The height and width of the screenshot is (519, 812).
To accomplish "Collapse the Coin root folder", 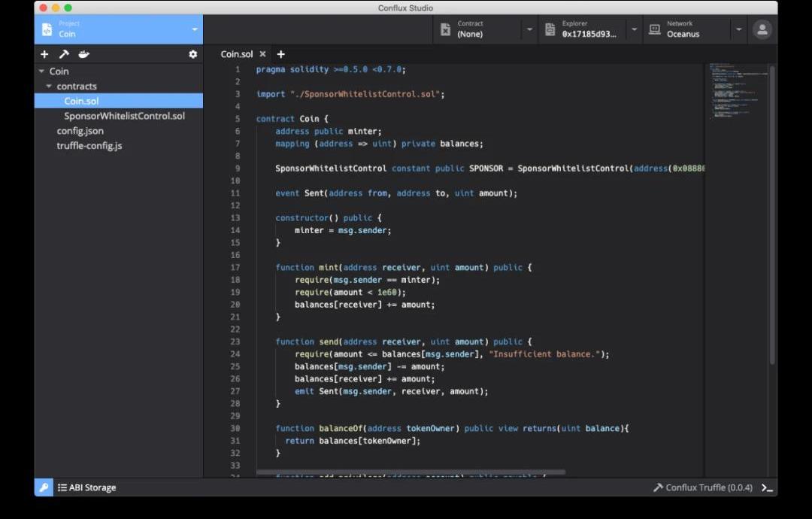I will [x=41, y=71].
